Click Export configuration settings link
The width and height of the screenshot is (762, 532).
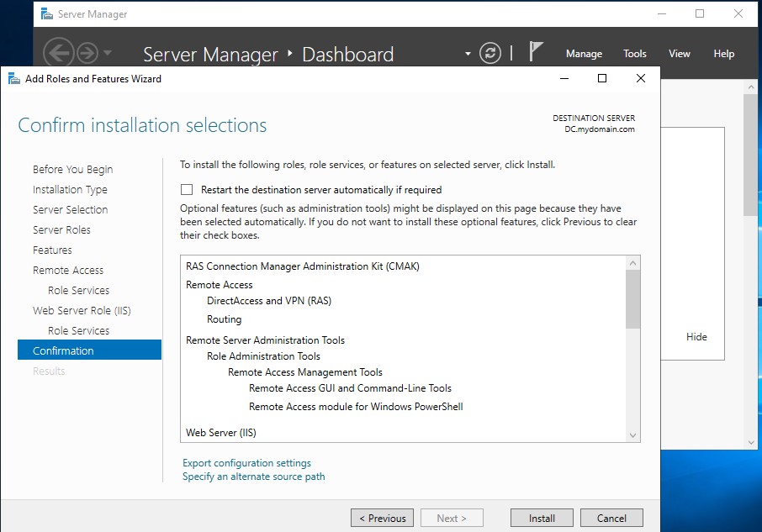click(x=246, y=463)
